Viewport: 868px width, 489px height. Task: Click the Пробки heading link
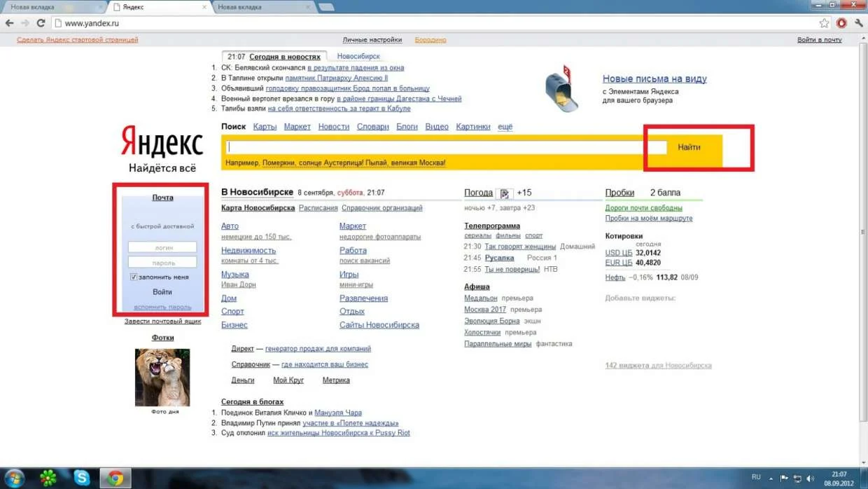pos(619,193)
